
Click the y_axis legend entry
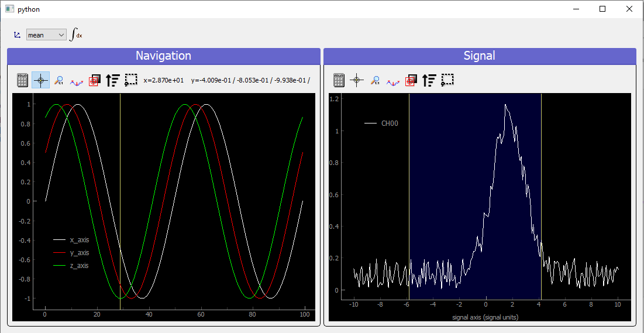pos(71,252)
